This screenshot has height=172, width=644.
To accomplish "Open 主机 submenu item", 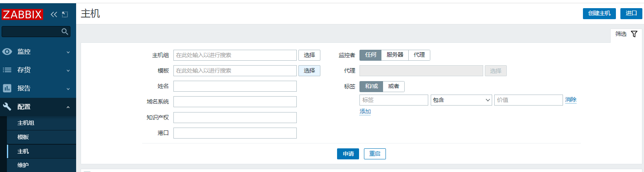I will [42, 151].
